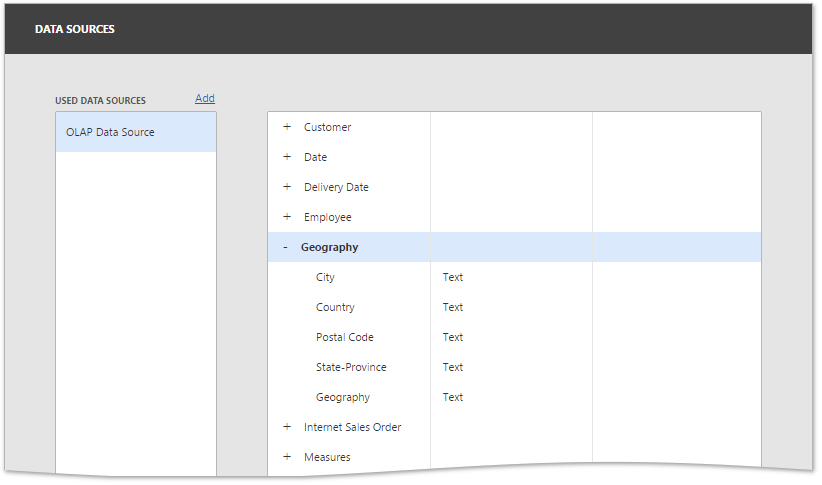
Task: Expand the Date node plus icon
Action: [x=287, y=157]
